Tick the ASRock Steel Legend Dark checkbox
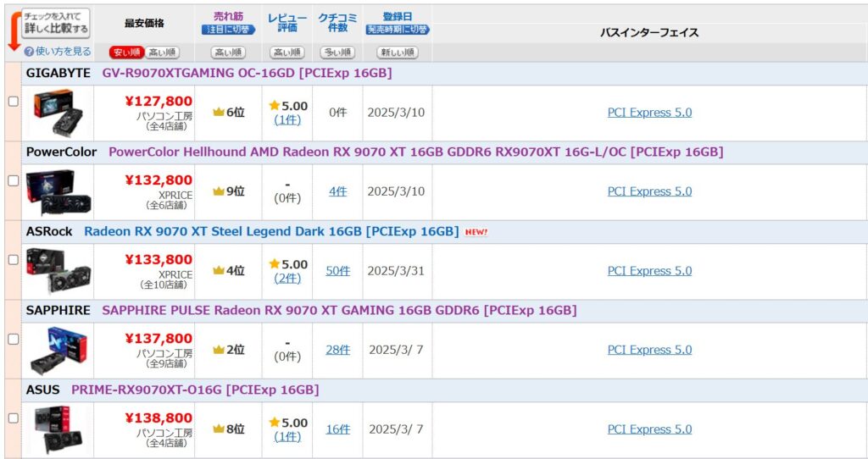868x459 pixels. (14, 260)
